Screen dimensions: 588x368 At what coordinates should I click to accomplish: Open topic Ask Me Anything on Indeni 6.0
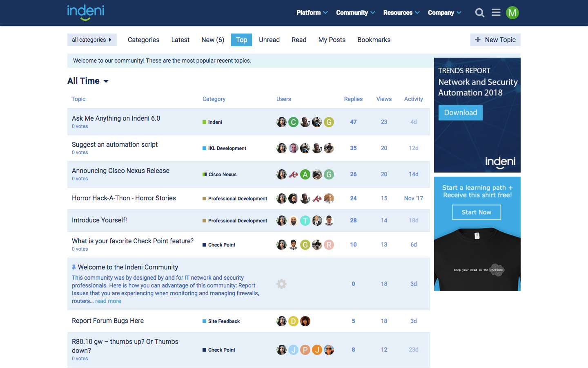point(116,118)
